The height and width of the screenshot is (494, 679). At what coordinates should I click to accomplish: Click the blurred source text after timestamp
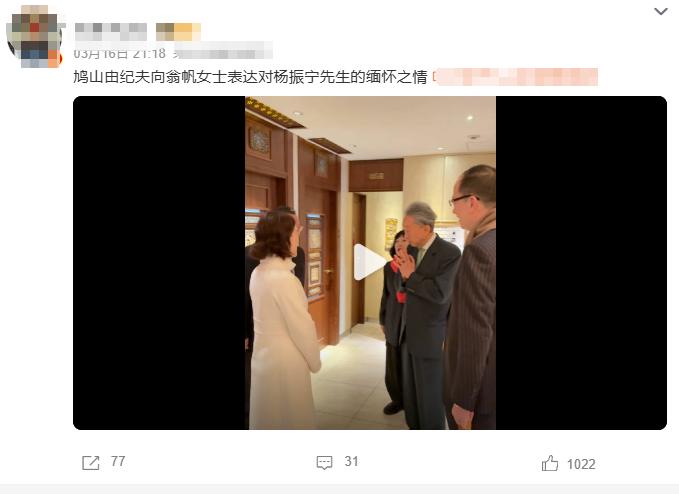[x=223, y=52]
